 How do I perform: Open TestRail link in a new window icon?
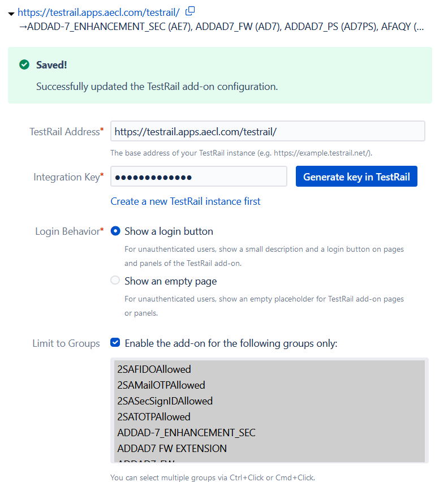189,10
